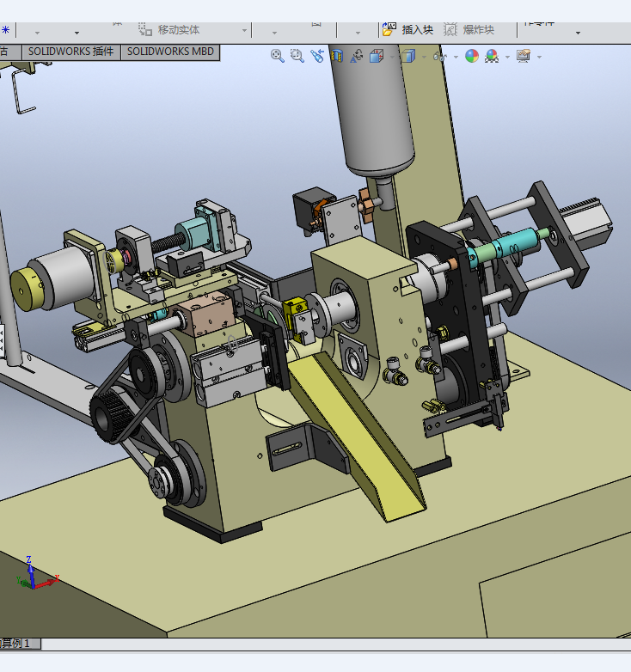The width and height of the screenshot is (631, 672).
Task: Click the Apply Scene icon
Action: [x=492, y=56]
